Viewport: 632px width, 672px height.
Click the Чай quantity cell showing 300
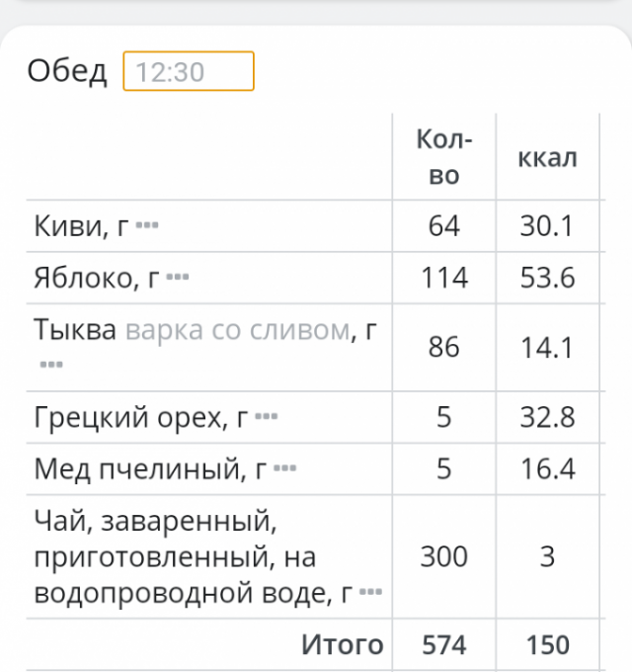(x=444, y=556)
